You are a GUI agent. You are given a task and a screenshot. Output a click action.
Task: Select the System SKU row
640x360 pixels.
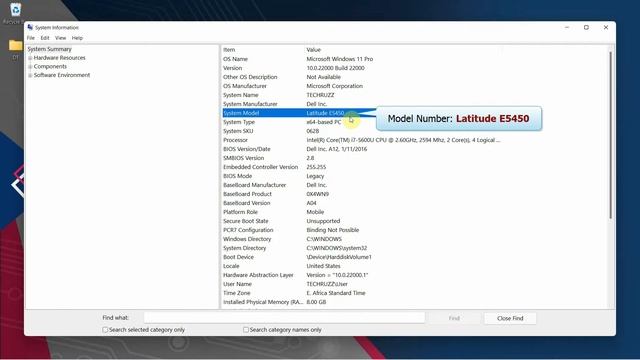coord(414,131)
